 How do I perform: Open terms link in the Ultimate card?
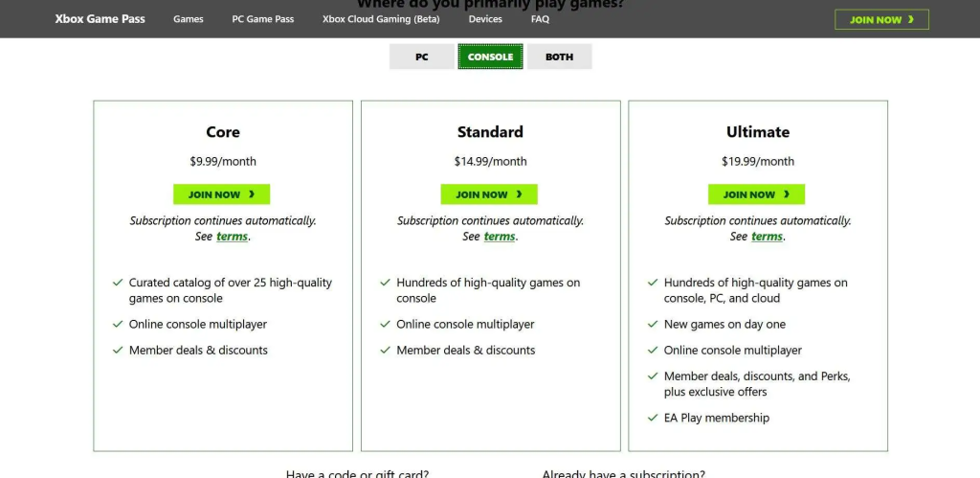coord(767,237)
